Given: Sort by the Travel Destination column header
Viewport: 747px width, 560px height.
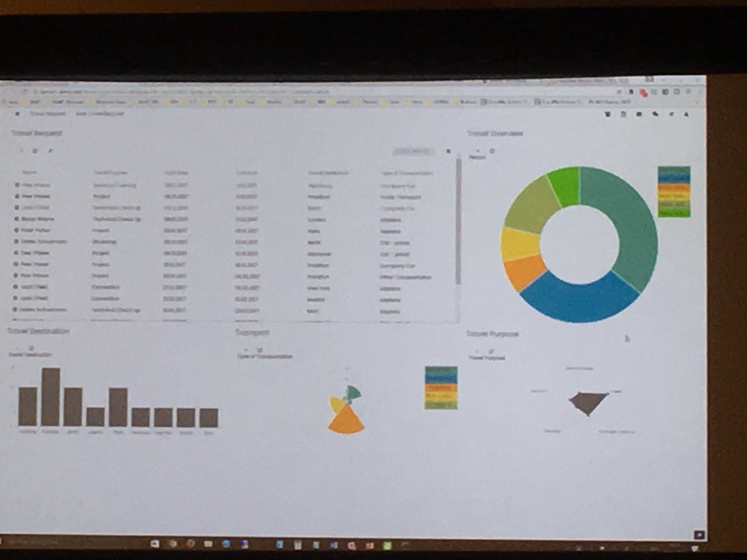Looking at the screenshot, I should point(328,173).
